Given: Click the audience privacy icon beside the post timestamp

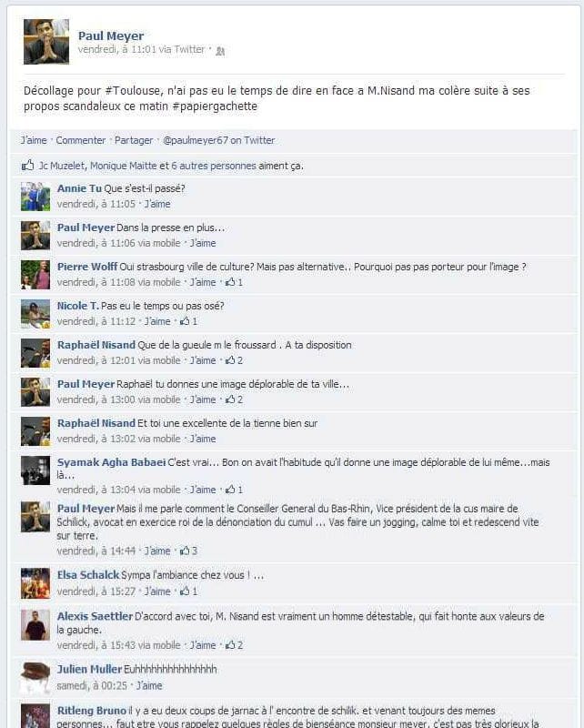Looking at the screenshot, I should (220, 51).
